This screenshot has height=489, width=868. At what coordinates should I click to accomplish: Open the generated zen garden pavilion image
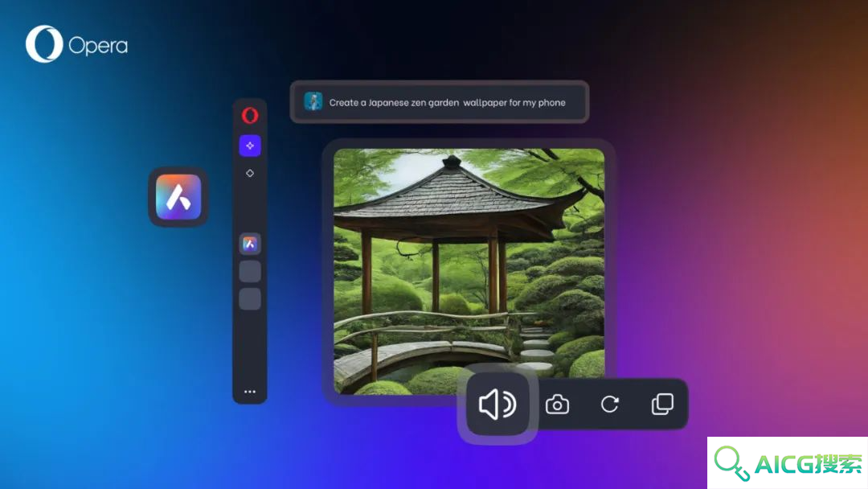coord(469,271)
